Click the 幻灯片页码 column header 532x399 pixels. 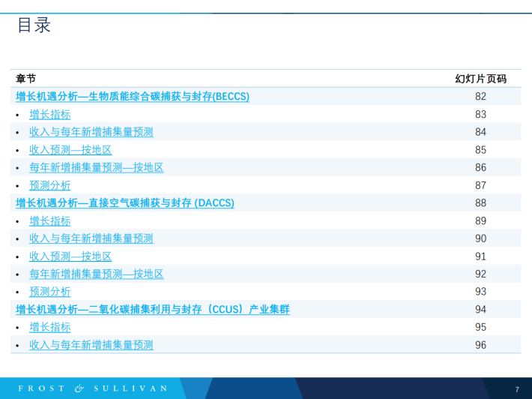click(480, 79)
